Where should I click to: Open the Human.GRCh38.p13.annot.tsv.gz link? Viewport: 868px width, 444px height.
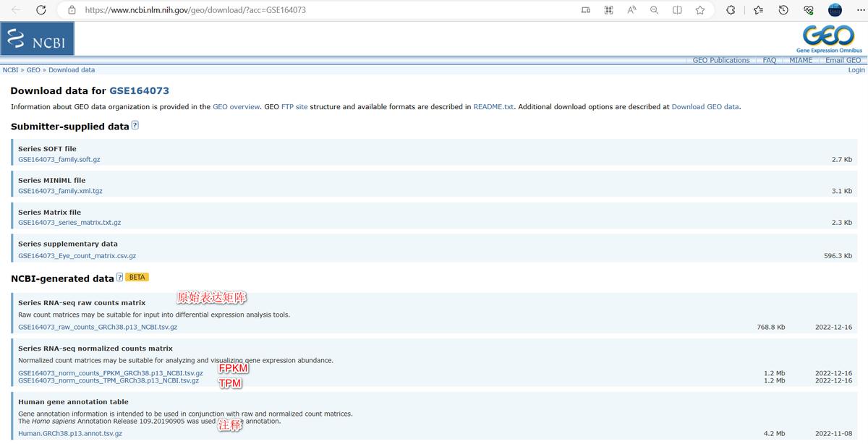click(x=70, y=434)
